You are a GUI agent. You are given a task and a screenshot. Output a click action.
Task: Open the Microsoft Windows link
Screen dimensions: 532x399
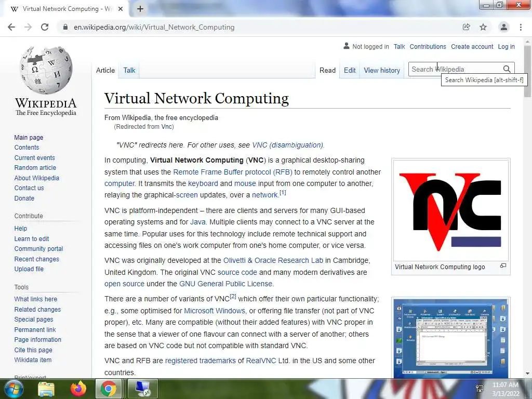pyautogui.click(x=215, y=311)
